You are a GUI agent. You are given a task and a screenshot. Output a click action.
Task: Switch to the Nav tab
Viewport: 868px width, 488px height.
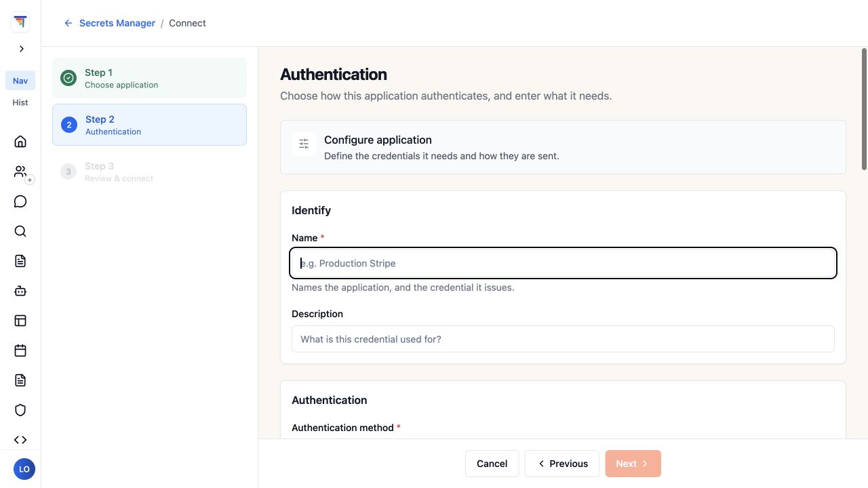[x=20, y=81]
